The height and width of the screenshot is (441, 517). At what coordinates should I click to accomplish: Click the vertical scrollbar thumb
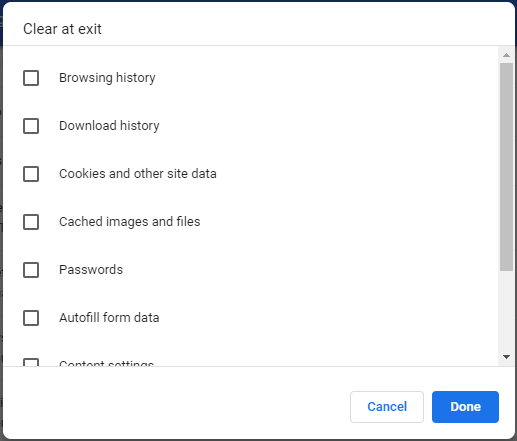[506, 167]
